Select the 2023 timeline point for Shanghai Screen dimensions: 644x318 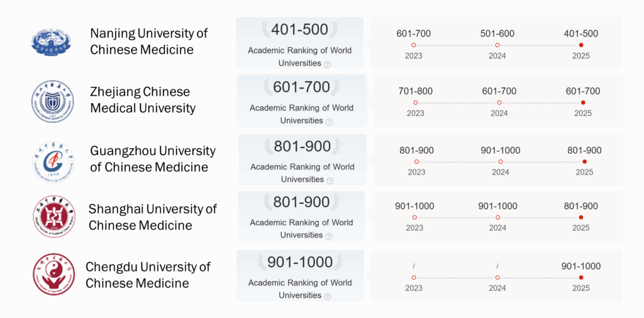point(414,217)
